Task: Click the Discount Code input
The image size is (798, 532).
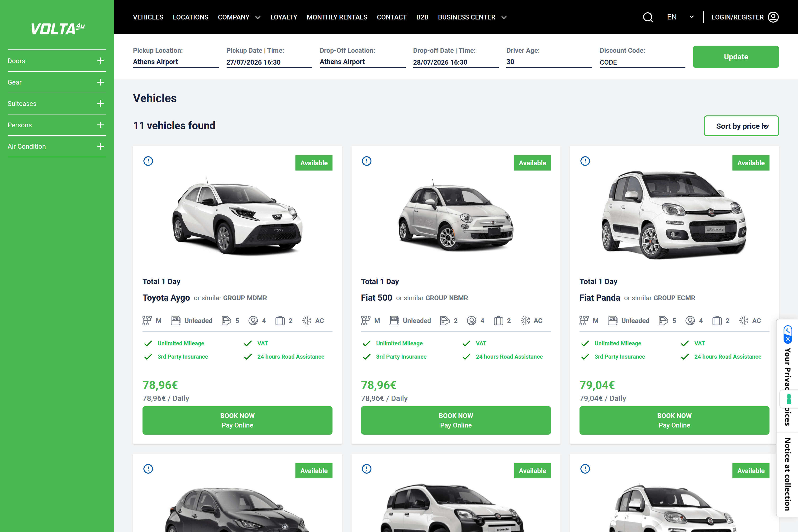Action: (642, 62)
